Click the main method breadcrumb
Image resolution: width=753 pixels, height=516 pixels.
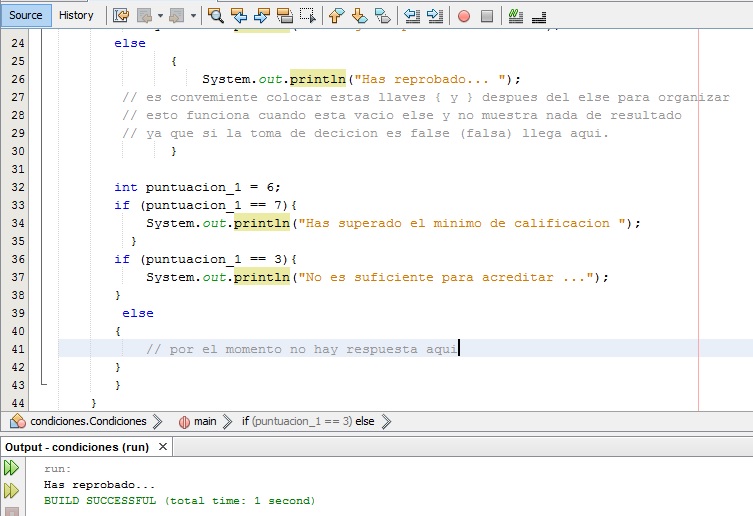point(204,421)
